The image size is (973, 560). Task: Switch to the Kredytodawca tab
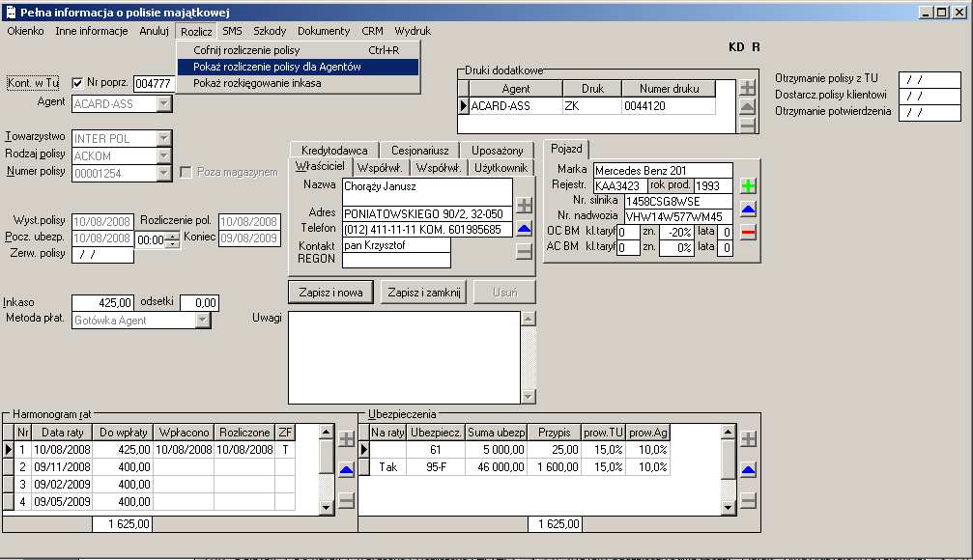pos(334,150)
